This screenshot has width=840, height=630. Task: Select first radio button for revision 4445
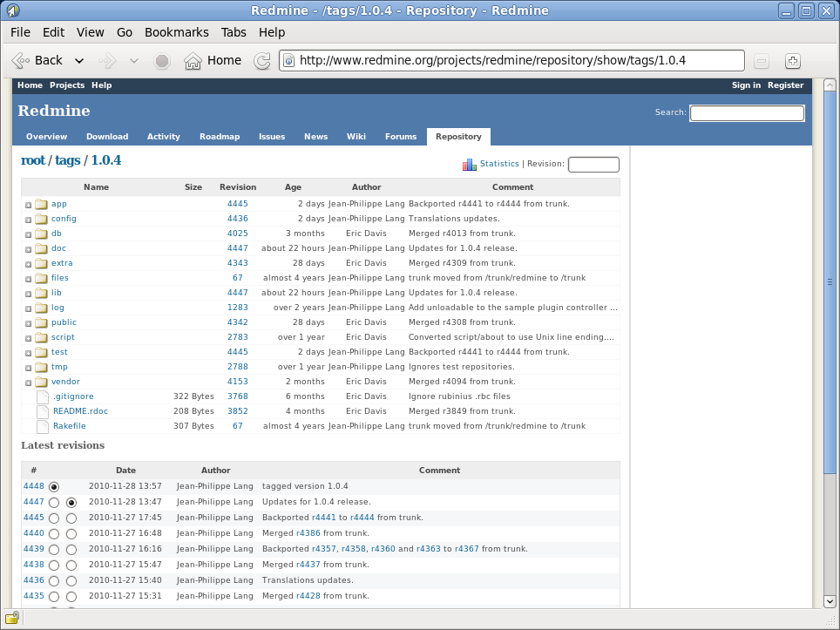(x=53, y=518)
